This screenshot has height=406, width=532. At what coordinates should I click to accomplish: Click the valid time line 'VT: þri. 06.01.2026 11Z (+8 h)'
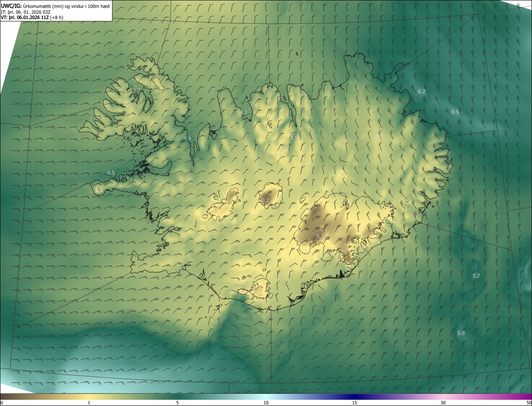32,17
